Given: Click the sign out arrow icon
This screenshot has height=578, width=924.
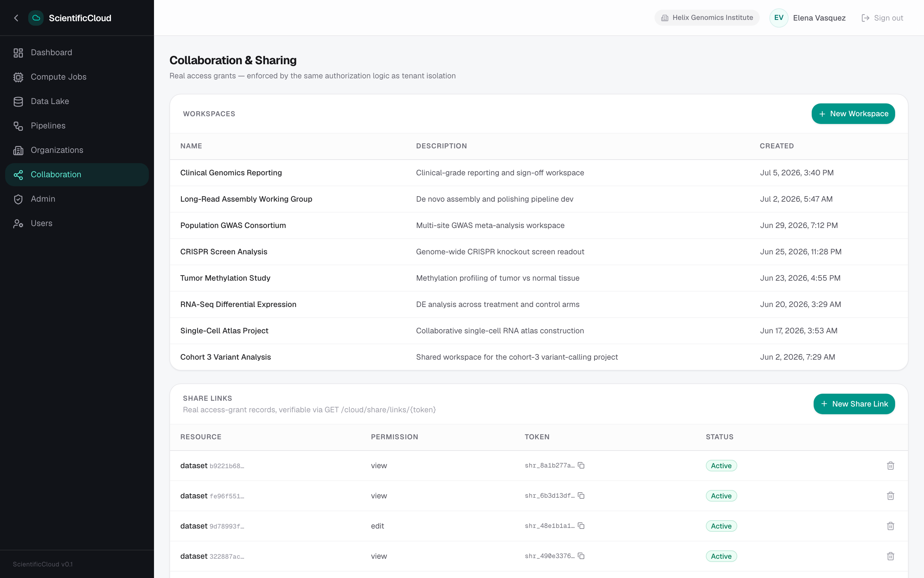Looking at the screenshot, I should [x=866, y=18].
